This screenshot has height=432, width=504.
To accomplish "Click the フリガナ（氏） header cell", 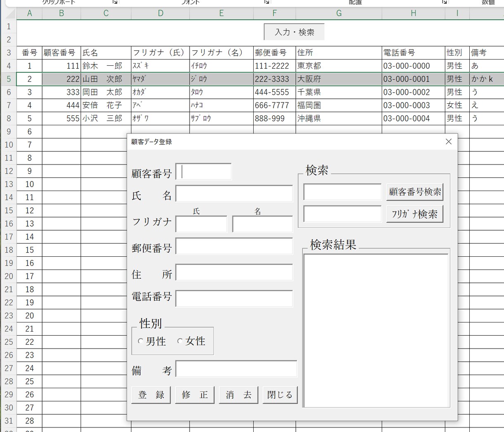I will 160,53.
